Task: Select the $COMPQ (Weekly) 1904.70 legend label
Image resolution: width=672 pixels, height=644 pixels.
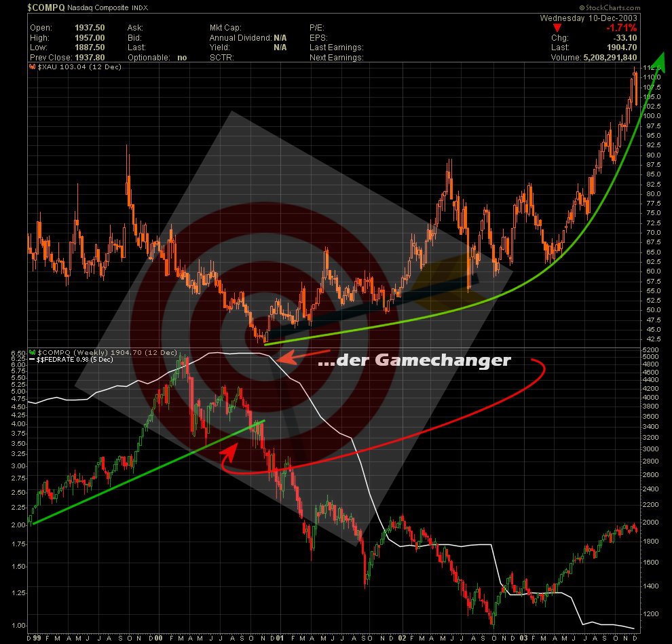Action: tap(107, 353)
